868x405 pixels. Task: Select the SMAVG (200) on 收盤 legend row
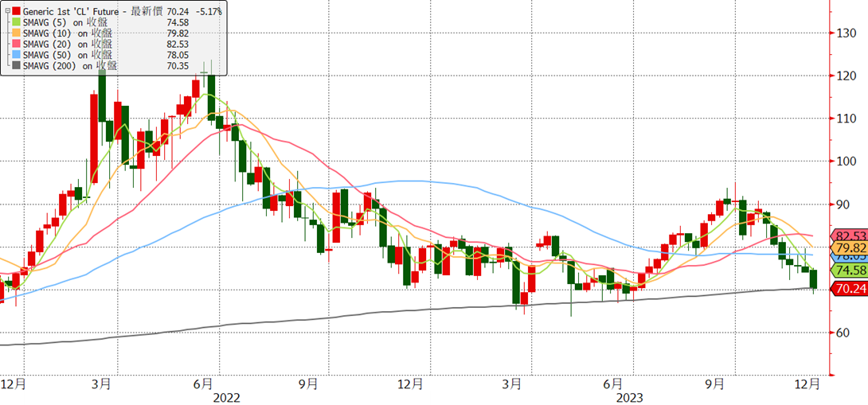[x=70, y=66]
